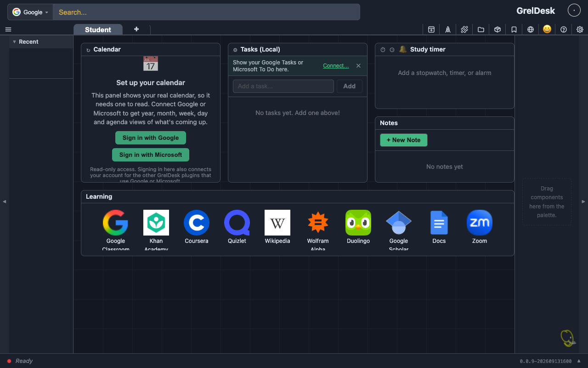Open the folder toolbar icon
The height and width of the screenshot is (368, 588).
coord(481,29)
